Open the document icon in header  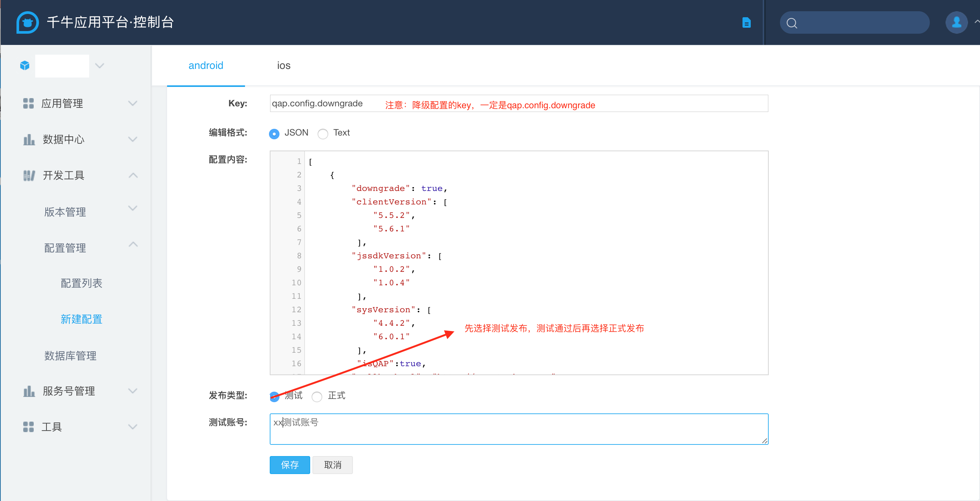746,23
